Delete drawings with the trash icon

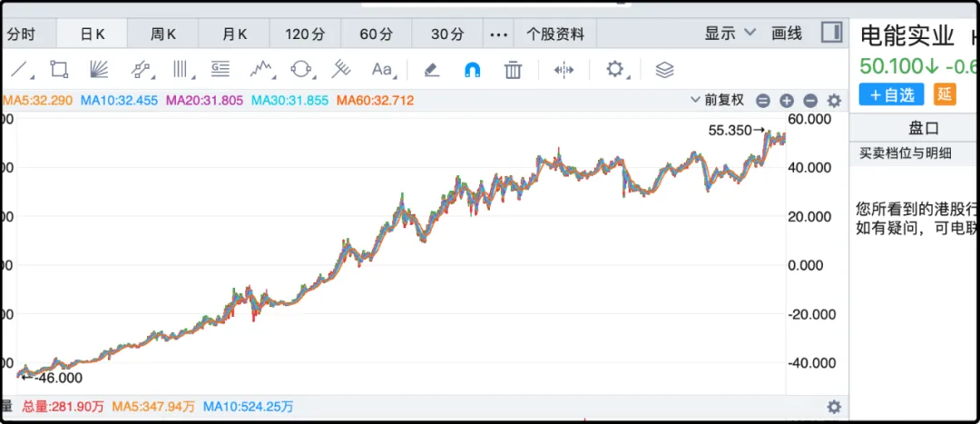tap(513, 69)
